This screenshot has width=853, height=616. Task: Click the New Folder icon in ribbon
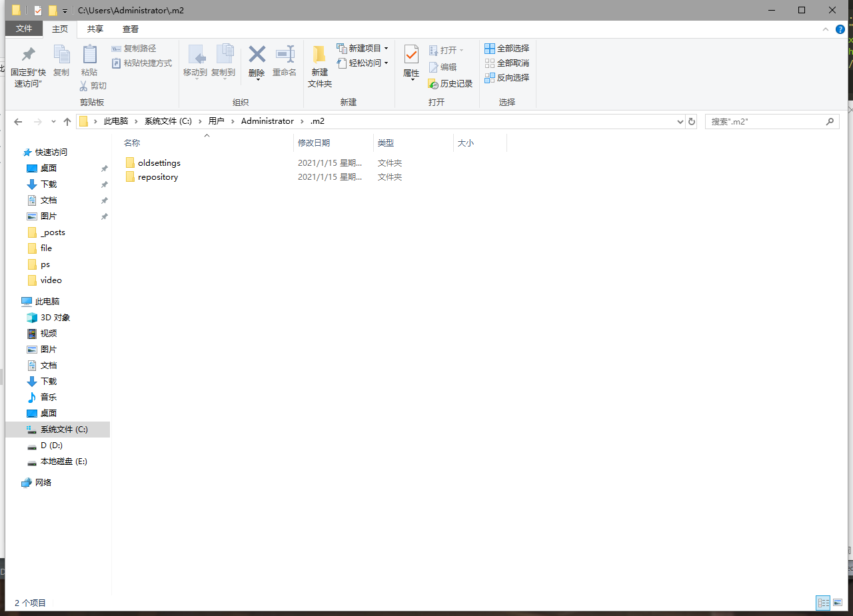319,55
